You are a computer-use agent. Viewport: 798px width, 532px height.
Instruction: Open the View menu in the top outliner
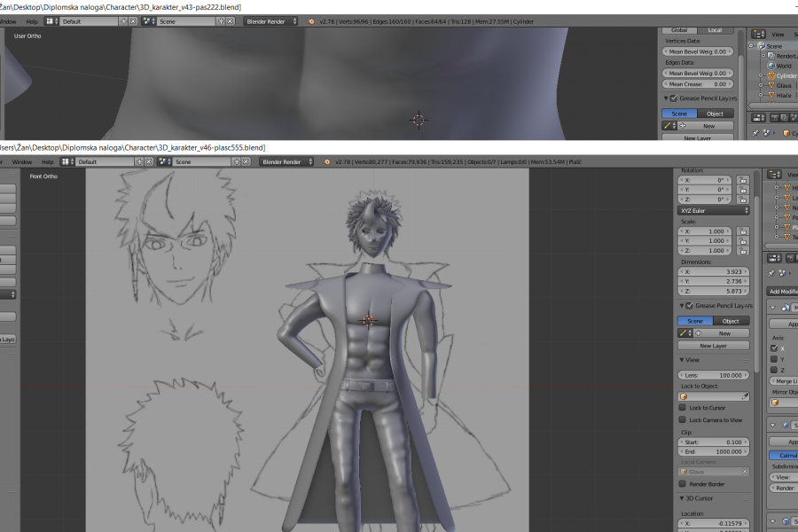[x=778, y=34]
